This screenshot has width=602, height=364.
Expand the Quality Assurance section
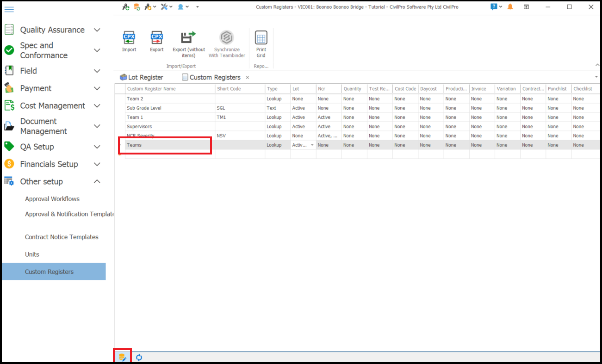coord(97,30)
